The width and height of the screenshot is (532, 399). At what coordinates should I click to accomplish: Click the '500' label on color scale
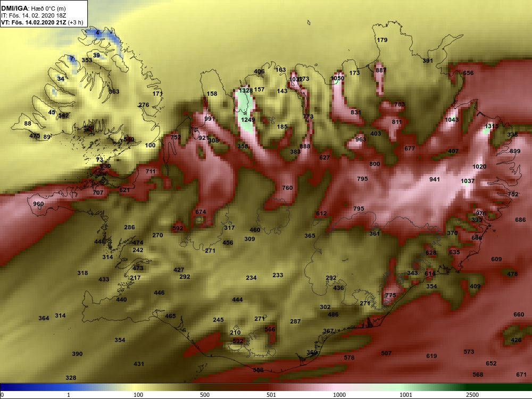click(205, 395)
